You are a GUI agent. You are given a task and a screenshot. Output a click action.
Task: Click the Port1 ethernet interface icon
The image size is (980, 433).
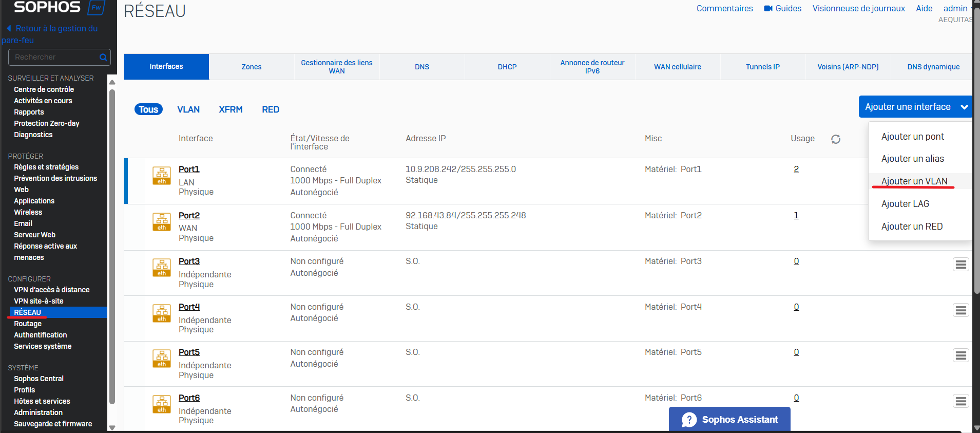(162, 176)
